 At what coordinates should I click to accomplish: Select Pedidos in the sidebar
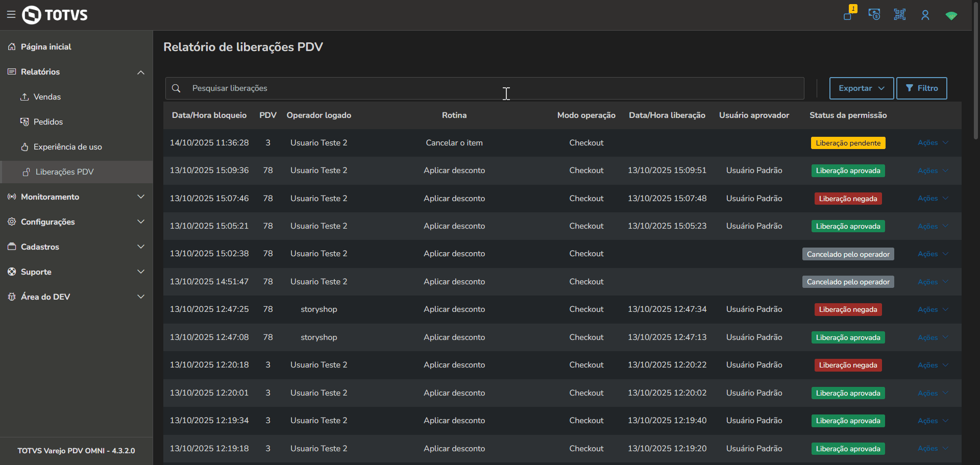click(x=48, y=122)
